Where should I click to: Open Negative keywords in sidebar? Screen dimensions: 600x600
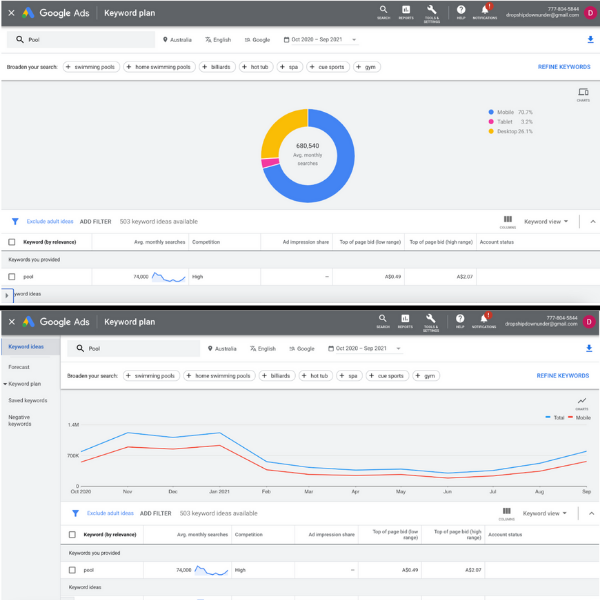pos(20,420)
